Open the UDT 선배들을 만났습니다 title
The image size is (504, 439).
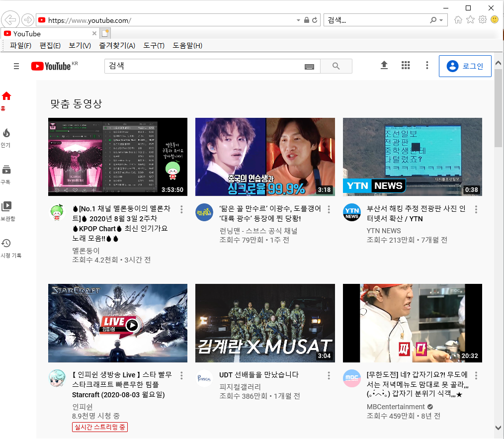[259, 375]
